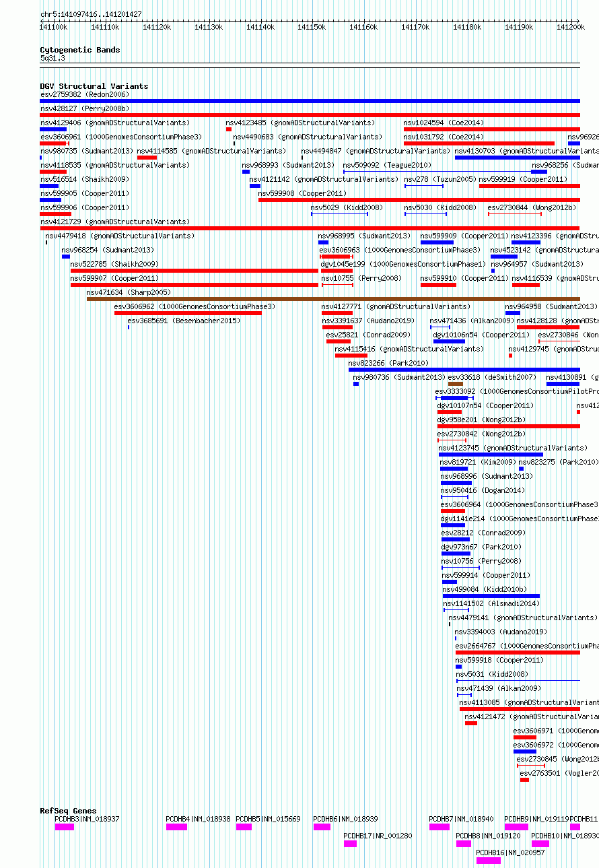Click nsv522785 (Shaikh2009) label
This screenshot has height=868, width=599.
pyautogui.click(x=115, y=264)
